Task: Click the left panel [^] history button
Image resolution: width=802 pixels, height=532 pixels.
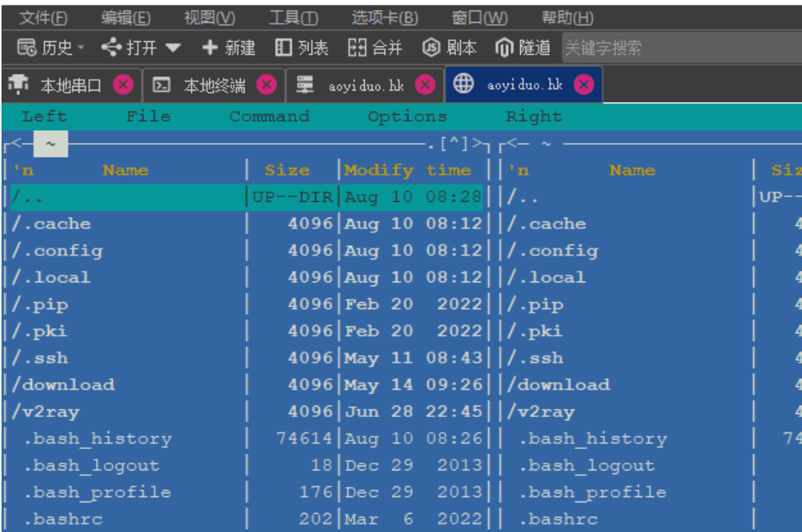Action: pos(455,143)
